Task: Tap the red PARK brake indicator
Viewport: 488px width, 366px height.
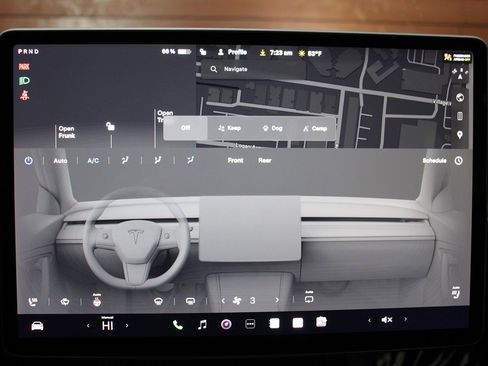Action: coord(24,67)
